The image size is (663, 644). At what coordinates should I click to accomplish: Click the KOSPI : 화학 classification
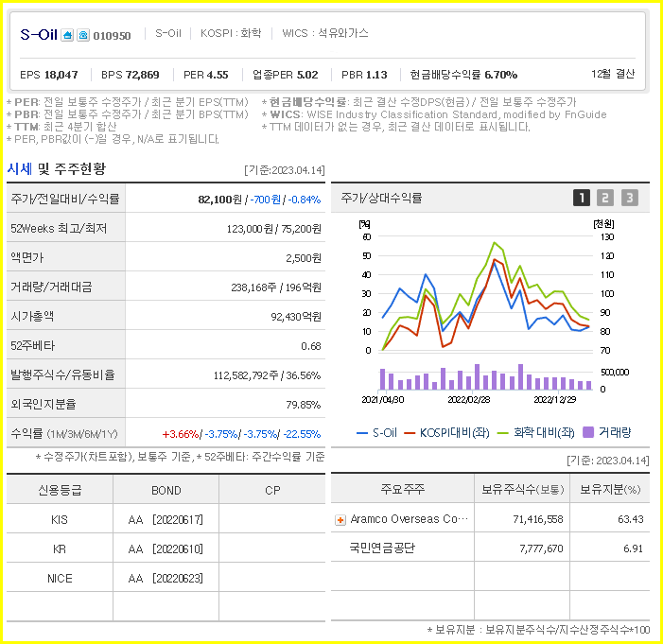(x=231, y=33)
